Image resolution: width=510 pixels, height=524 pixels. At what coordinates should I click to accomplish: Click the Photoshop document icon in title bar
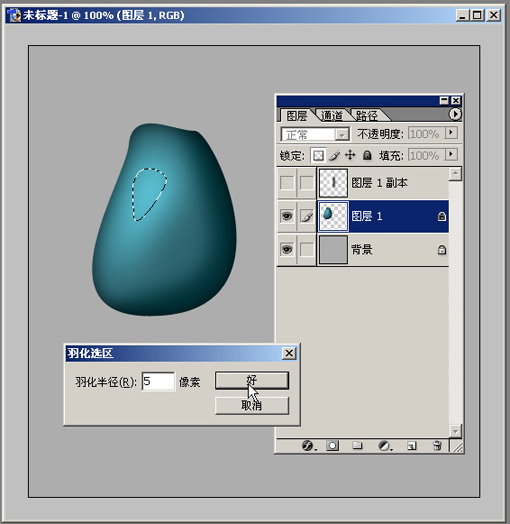[14, 15]
